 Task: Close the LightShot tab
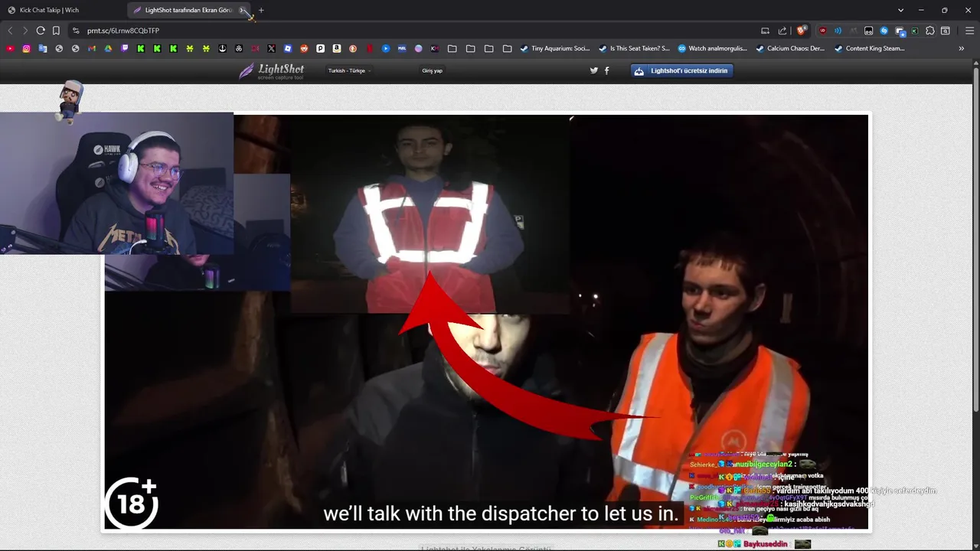click(x=243, y=10)
